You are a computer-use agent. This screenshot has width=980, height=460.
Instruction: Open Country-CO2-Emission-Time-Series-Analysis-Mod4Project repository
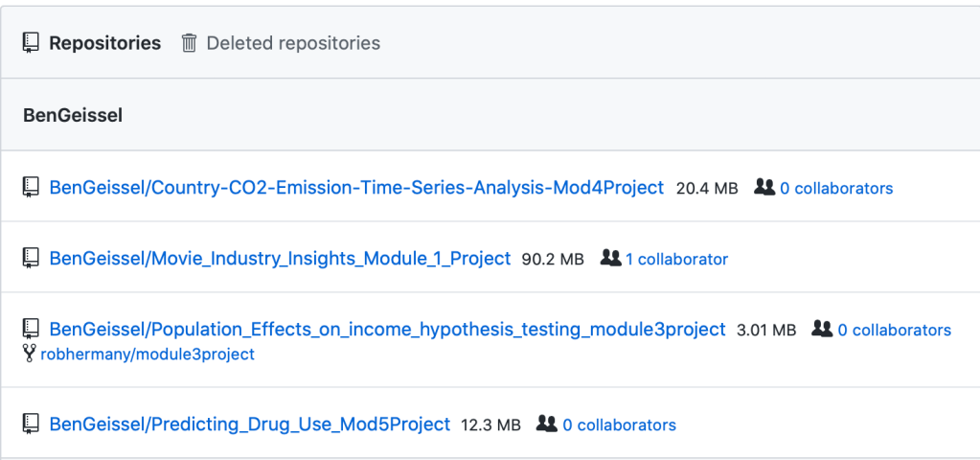pyautogui.click(x=356, y=188)
